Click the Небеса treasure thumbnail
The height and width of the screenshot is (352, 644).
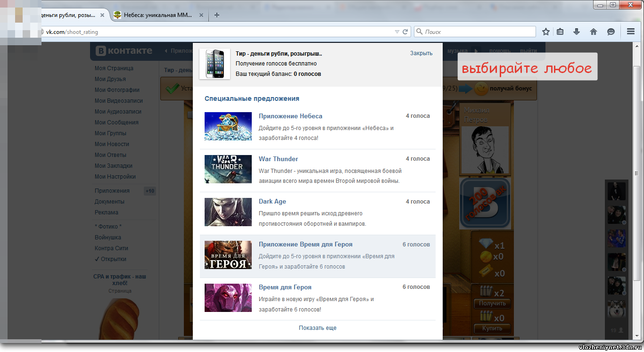pyautogui.click(x=228, y=126)
